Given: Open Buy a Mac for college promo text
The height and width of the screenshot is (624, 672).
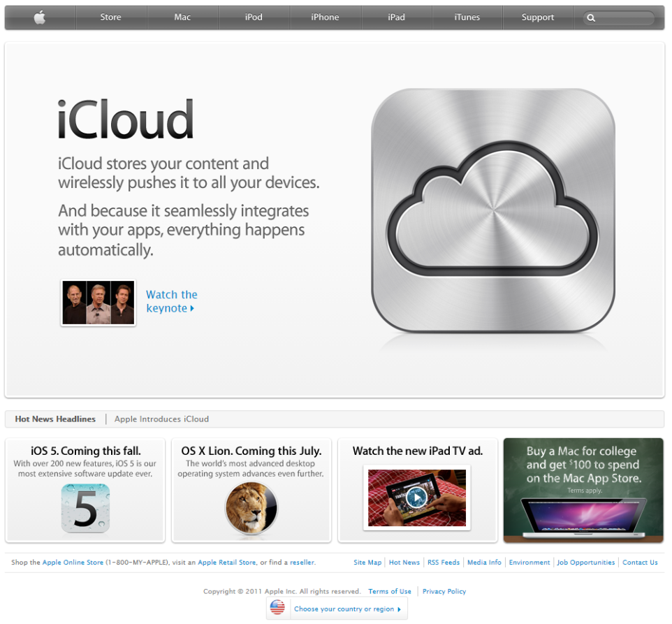Looking at the screenshot, I should click(584, 465).
